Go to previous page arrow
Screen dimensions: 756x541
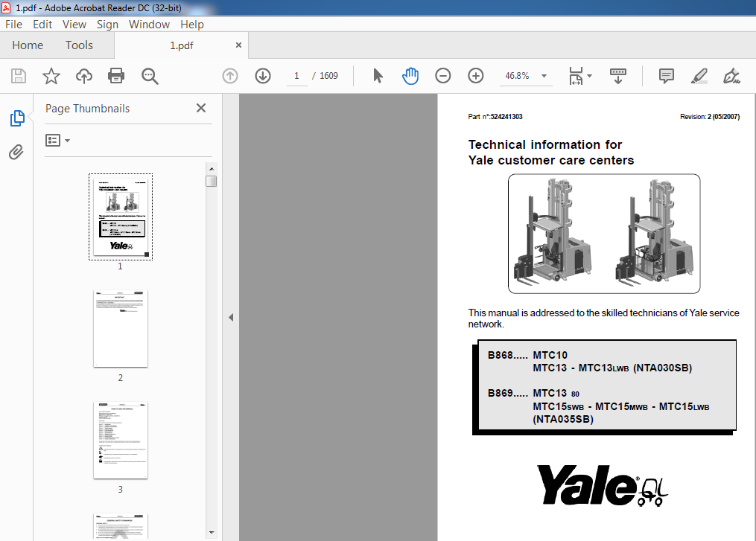point(230,76)
